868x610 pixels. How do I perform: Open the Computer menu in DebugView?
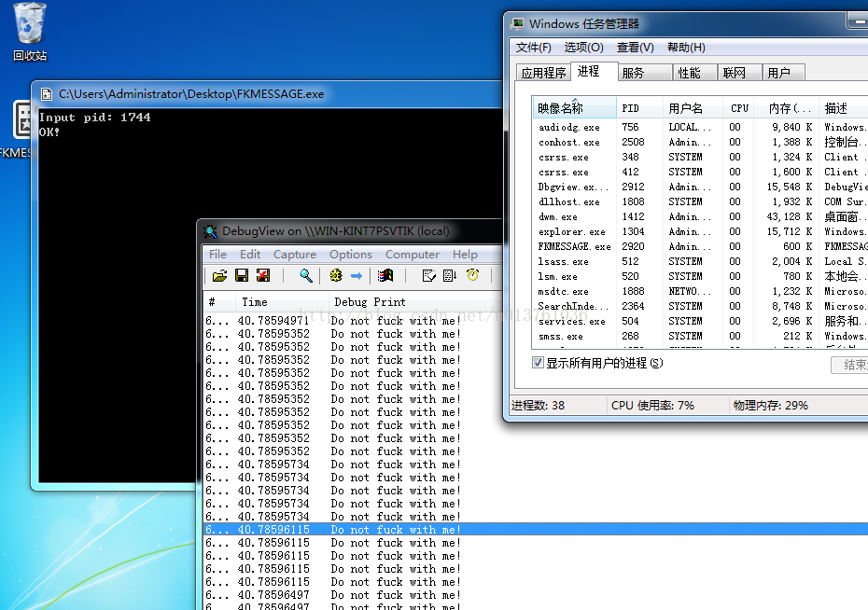pyautogui.click(x=412, y=255)
